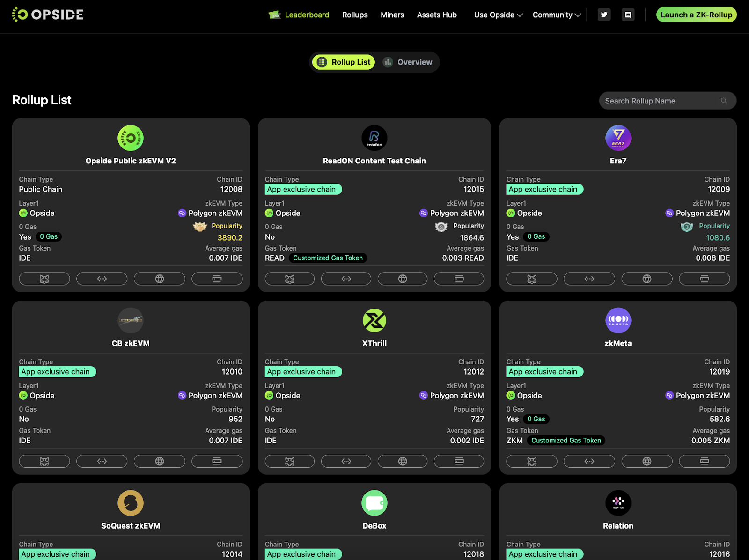
Task: Open CB zkEVM explorer icon
Action: pos(217,461)
